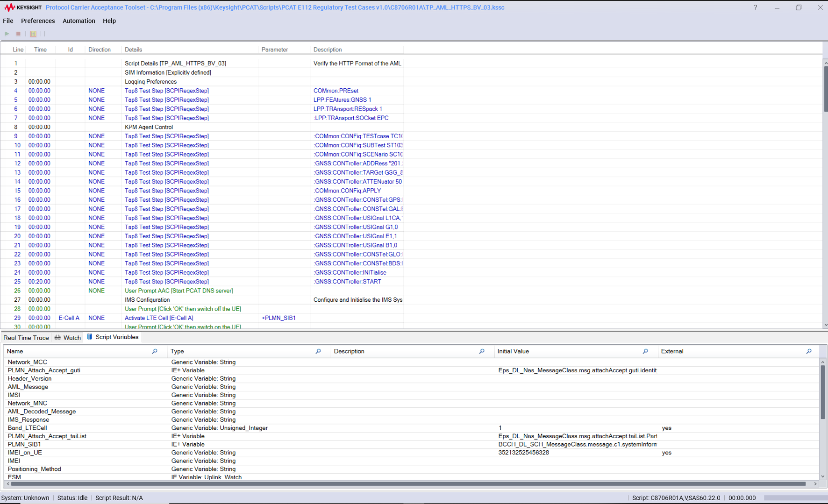The width and height of the screenshot is (828, 504).
Task: Open the Automation menu
Action: [79, 21]
